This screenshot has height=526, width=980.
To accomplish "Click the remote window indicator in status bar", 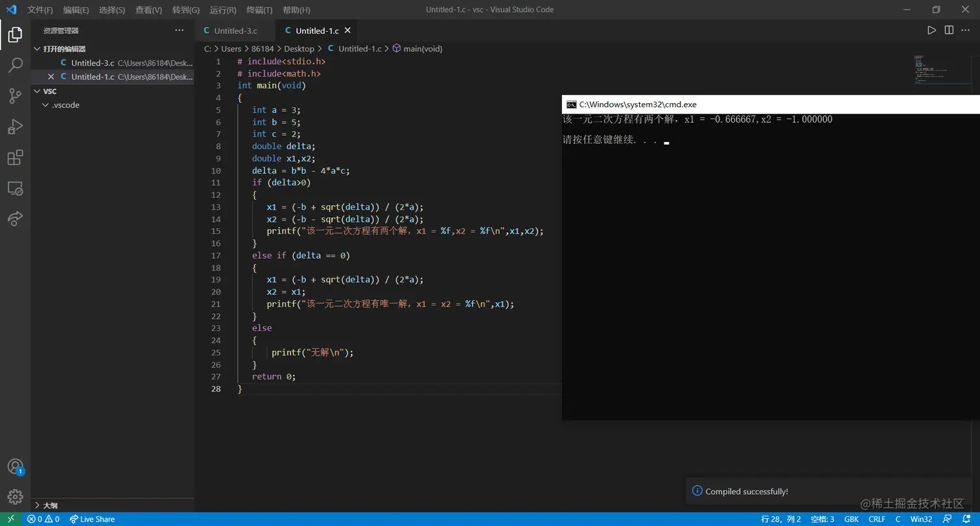I will click(x=11, y=519).
